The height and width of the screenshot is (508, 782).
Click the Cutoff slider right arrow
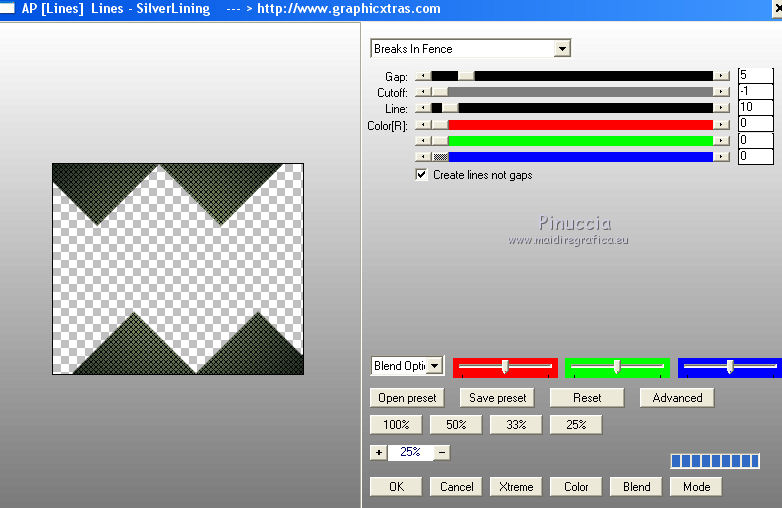pyautogui.click(x=721, y=92)
